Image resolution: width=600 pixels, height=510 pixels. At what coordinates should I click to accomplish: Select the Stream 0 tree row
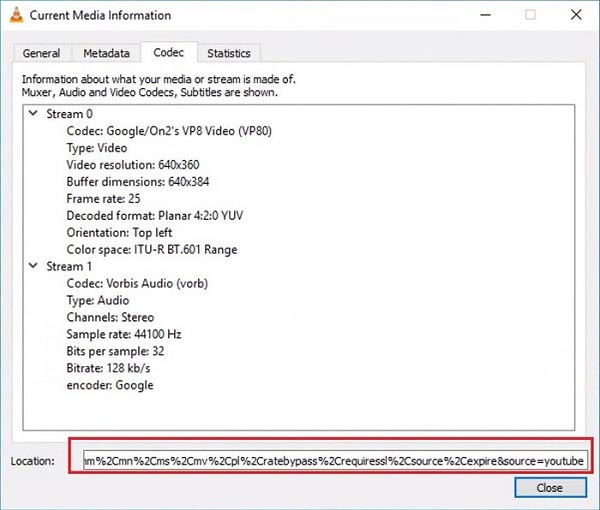coord(69,114)
